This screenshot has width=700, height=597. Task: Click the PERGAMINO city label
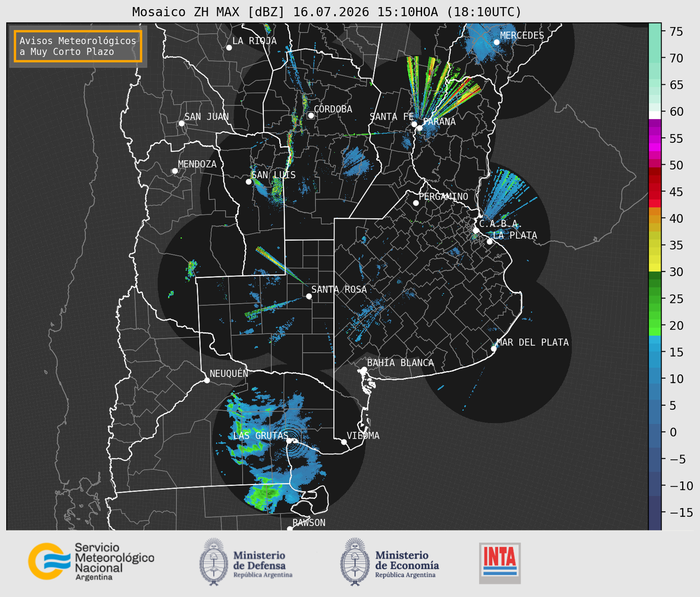(x=443, y=196)
